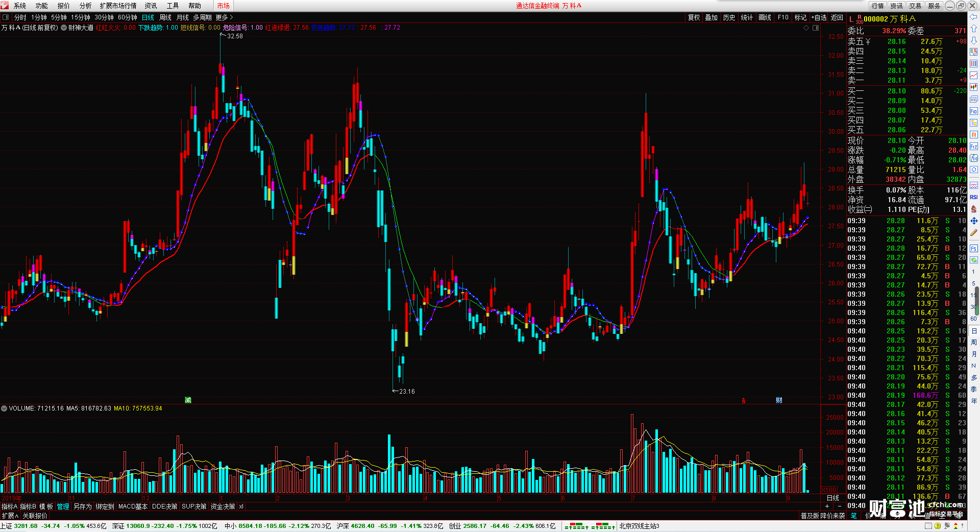Click the 上证 index in status bar
The height and width of the screenshot is (532, 980).
(53, 526)
